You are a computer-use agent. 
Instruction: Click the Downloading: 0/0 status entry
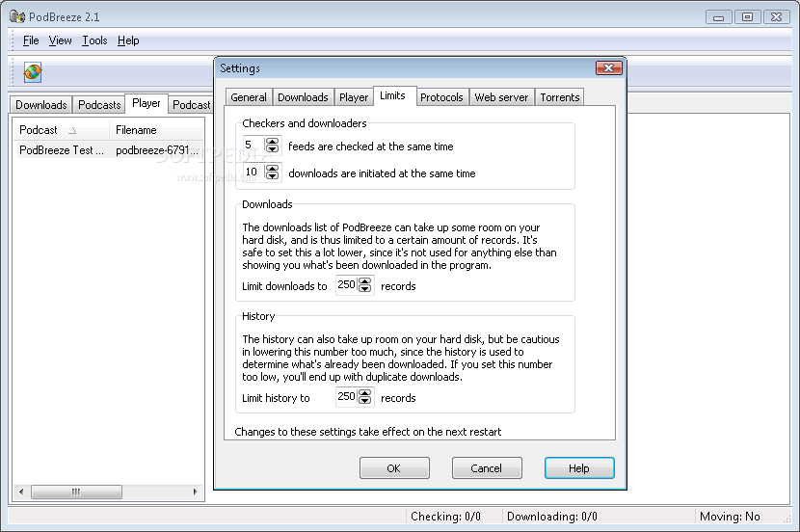(552, 517)
